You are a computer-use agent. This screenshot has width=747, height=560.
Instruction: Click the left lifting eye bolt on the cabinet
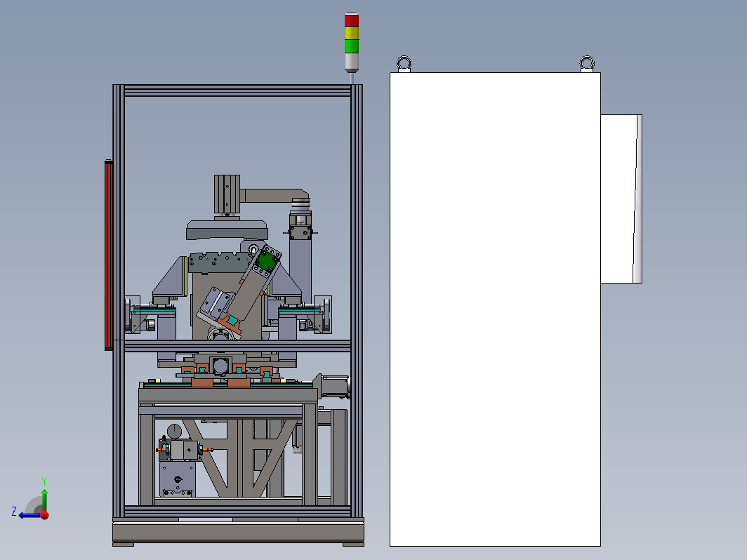(x=404, y=63)
